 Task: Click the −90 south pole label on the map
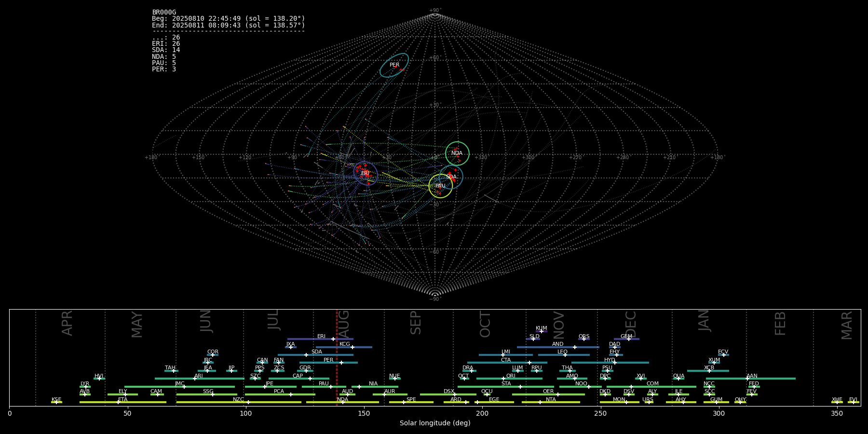[x=434, y=299]
